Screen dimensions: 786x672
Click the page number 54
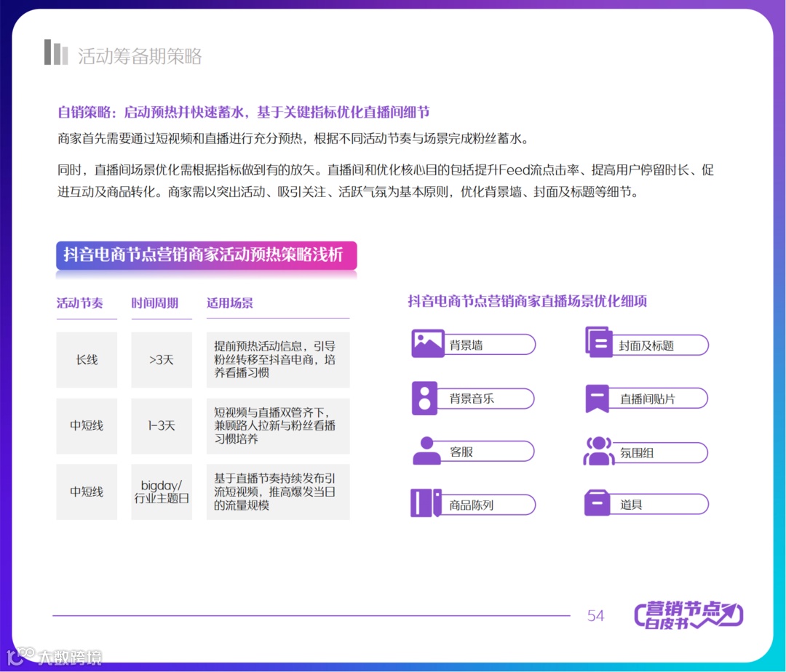[x=595, y=615]
